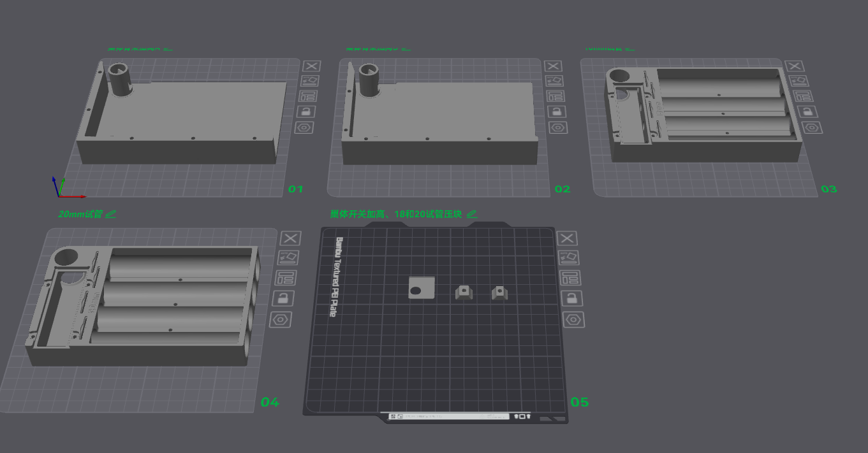
Task: Arrange objects on plate 05
Action: click(571, 278)
